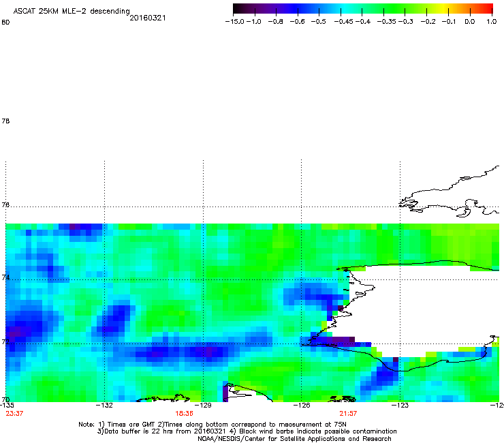This screenshot has height=443, width=504.
Task: Click the latitude label '70'
Action: (x=5, y=399)
